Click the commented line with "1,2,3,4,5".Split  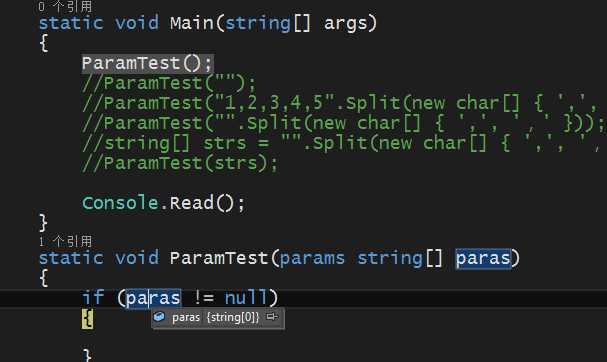[340, 103]
